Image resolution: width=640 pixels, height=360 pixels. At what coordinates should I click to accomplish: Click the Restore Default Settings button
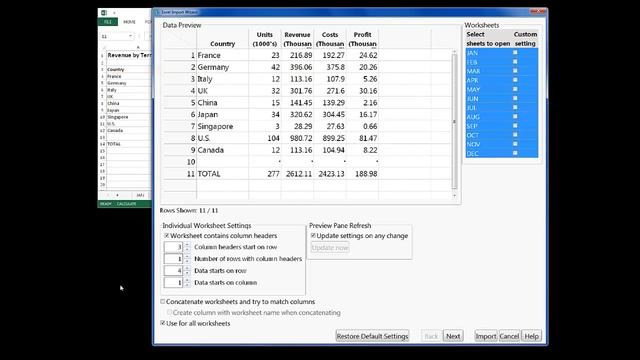(372, 336)
